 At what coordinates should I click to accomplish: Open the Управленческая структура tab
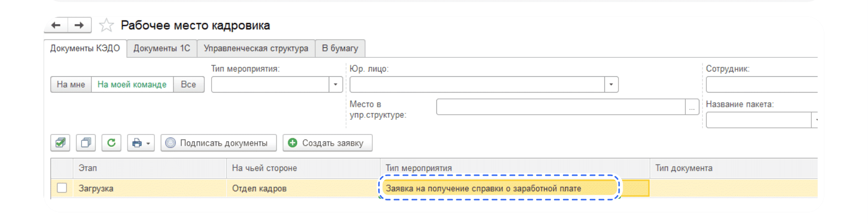[x=256, y=48]
